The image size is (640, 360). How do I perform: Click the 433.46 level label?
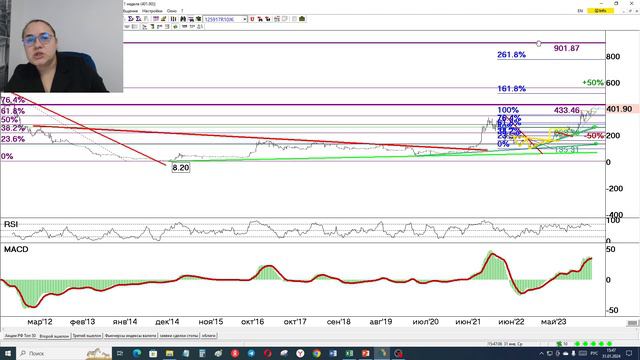pos(567,110)
